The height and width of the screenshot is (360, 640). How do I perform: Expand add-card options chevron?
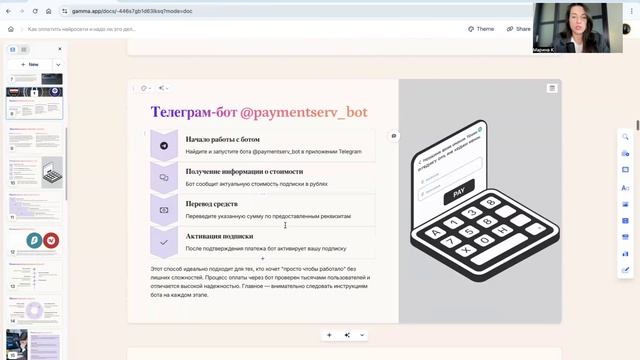[362, 335]
